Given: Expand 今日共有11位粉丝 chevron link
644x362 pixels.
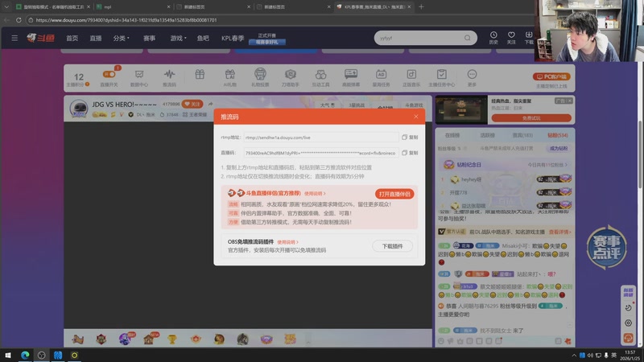Looking at the screenshot, I should [547, 165].
